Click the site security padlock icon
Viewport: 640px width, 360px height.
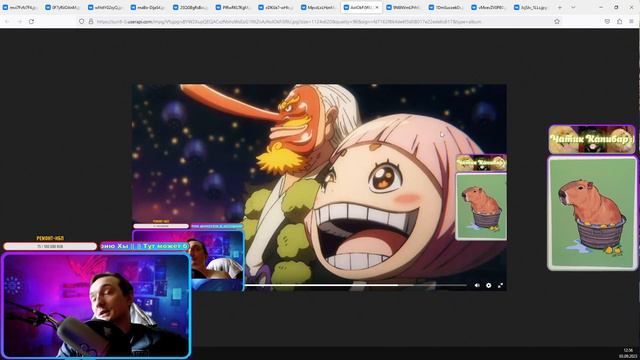91,22
